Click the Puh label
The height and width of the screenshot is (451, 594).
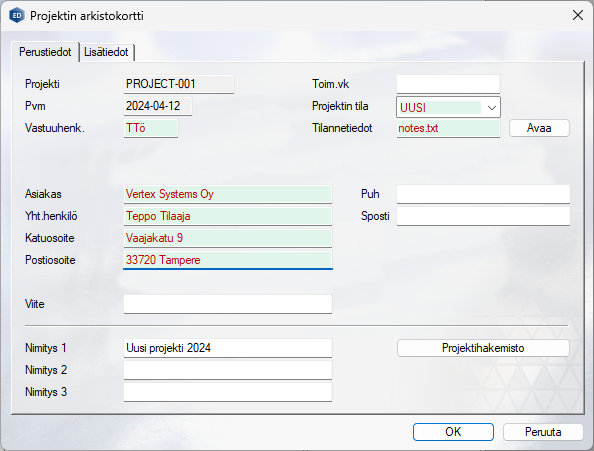point(370,194)
